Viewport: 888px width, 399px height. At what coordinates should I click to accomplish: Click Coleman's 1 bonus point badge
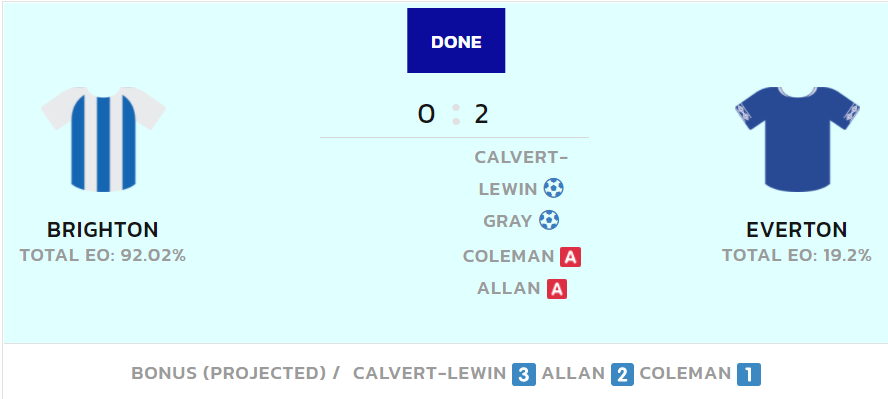pos(749,375)
